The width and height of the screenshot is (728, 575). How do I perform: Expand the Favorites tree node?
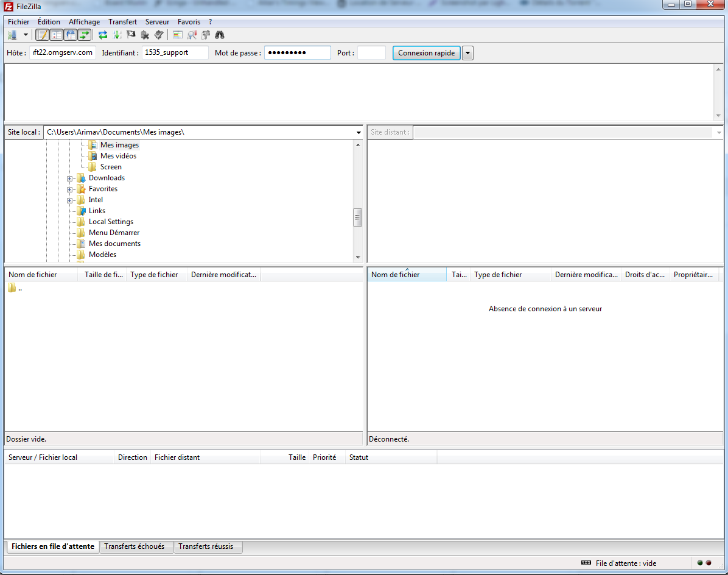69,189
